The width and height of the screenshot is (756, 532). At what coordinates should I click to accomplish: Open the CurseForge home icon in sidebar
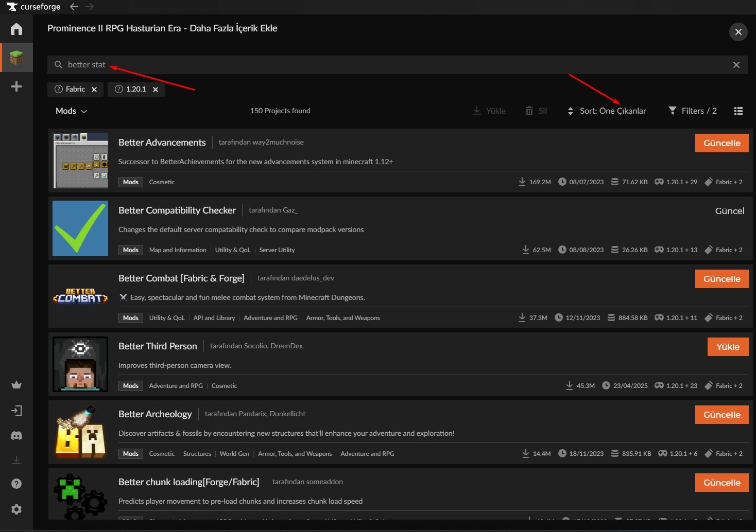pyautogui.click(x=16, y=29)
